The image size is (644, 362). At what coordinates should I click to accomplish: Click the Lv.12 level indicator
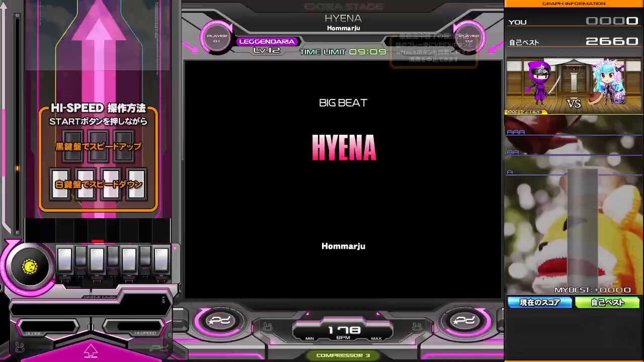(267, 50)
